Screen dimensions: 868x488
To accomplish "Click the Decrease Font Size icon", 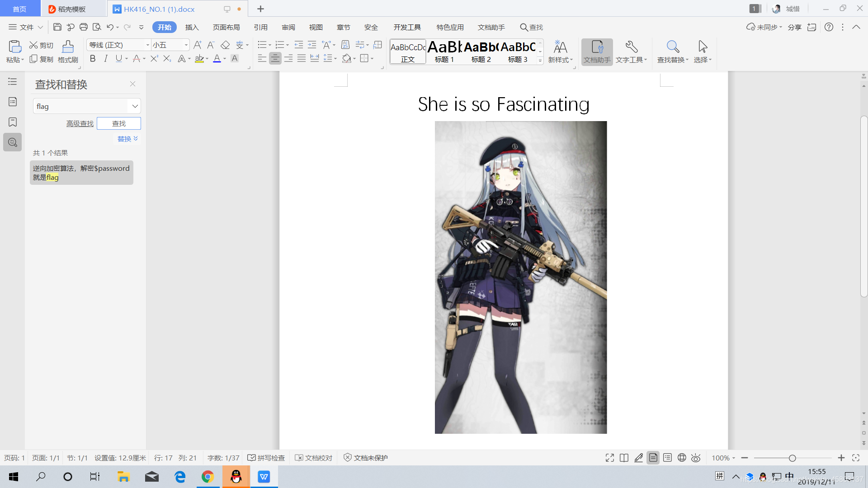I will tap(211, 45).
